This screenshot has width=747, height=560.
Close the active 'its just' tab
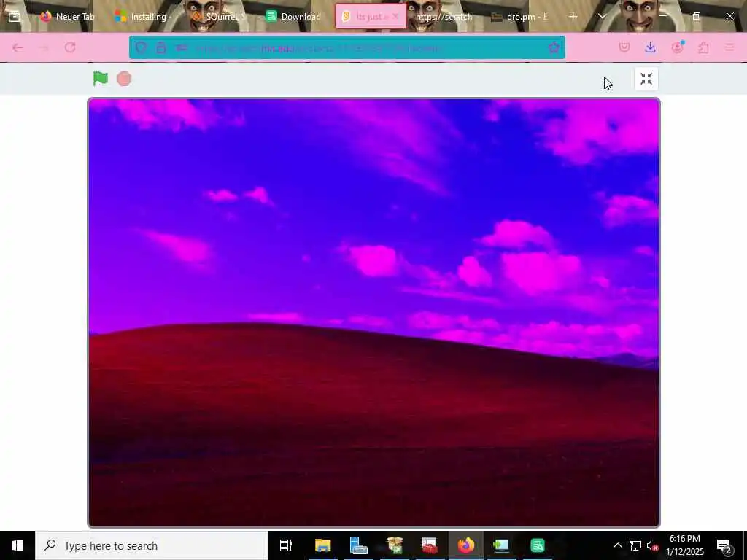tap(395, 17)
